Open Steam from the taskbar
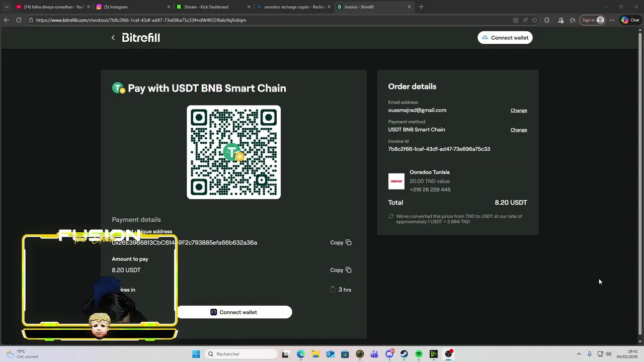 pyautogui.click(x=404, y=354)
